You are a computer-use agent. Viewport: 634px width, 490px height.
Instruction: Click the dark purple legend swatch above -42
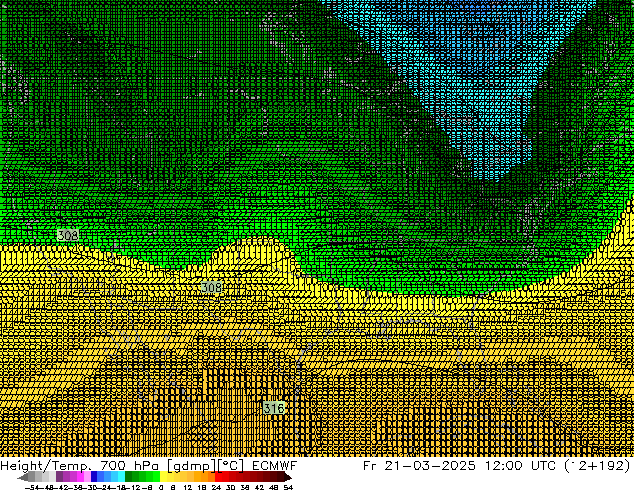tap(59, 477)
